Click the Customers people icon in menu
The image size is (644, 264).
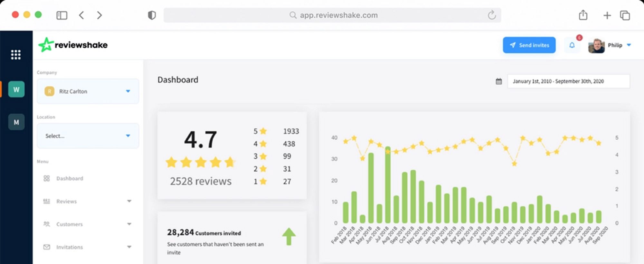pyautogui.click(x=47, y=224)
